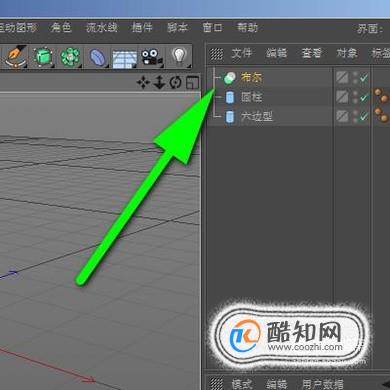This screenshot has height=390, width=390.
Task: Select the 圆柱 object in the tree
Action: [252, 97]
